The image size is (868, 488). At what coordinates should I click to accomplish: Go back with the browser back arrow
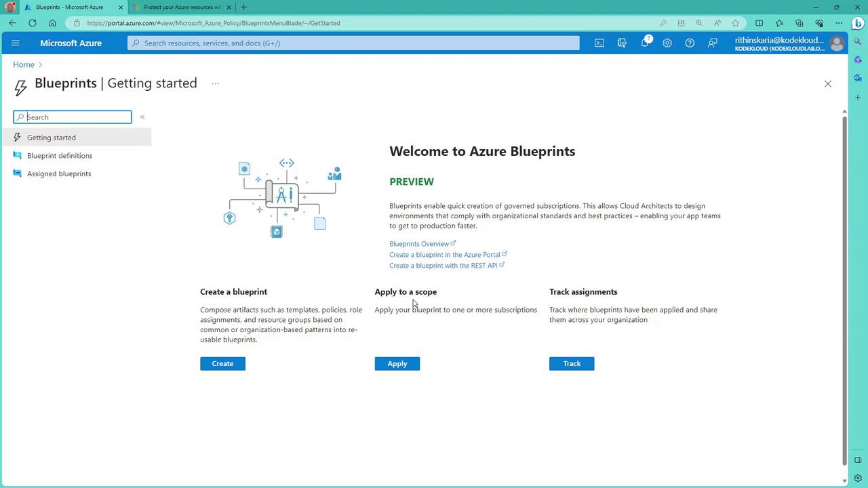[x=12, y=23]
